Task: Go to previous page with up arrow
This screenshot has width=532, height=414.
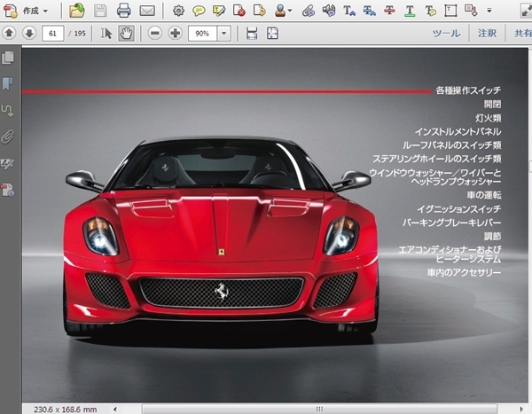Action: click(9, 34)
